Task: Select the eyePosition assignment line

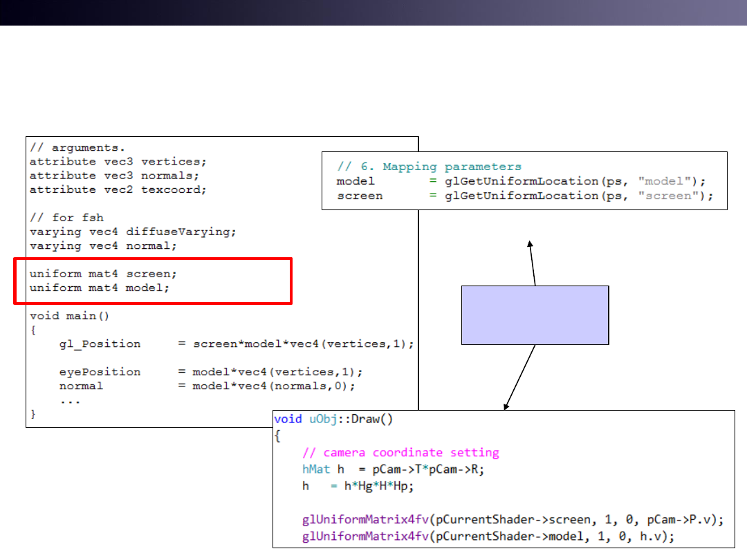Action: (x=210, y=372)
